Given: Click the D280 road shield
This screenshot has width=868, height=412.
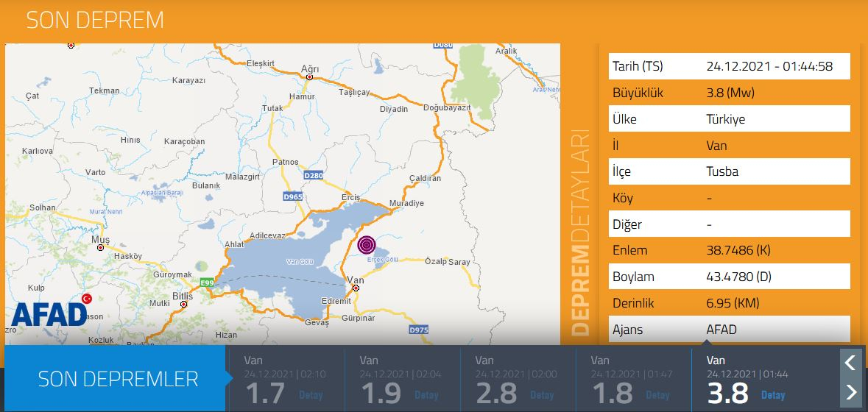Looking at the screenshot, I should (x=313, y=176).
